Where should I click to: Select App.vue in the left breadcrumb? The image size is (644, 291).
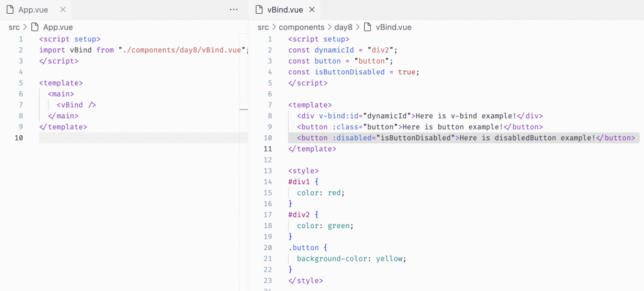click(x=58, y=28)
